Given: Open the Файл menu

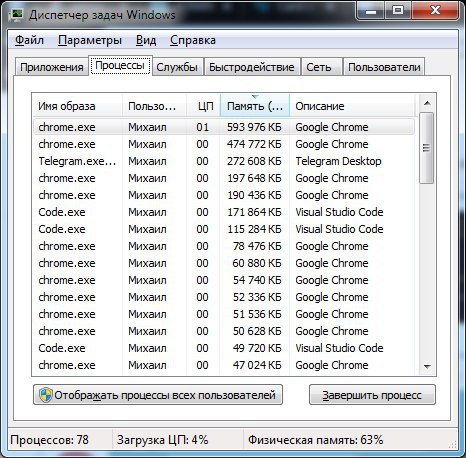Looking at the screenshot, I should (29, 40).
